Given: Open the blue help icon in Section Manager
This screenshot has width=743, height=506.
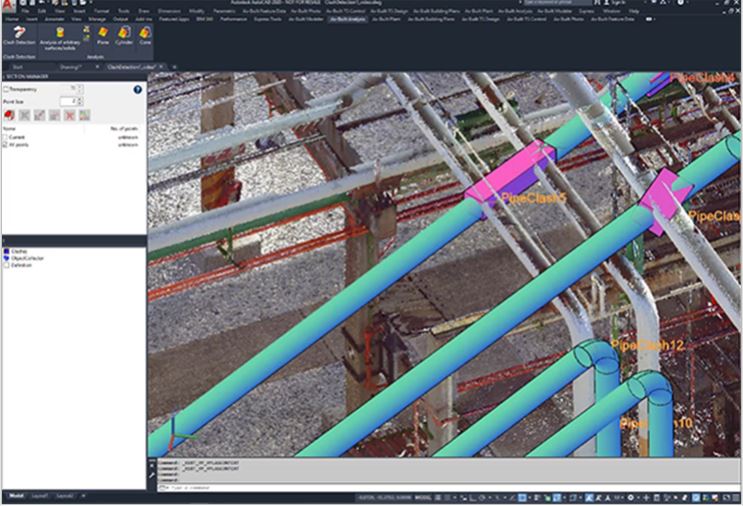Looking at the screenshot, I should pos(137,89).
